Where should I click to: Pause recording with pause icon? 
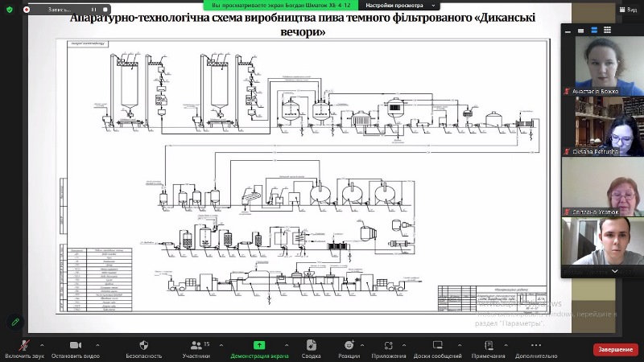93,9
